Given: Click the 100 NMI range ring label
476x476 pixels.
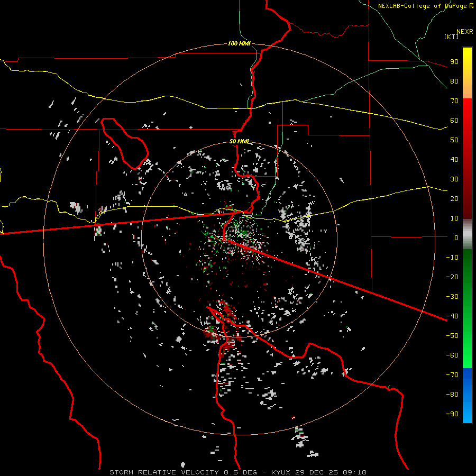Looking at the screenshot, I should coord(239,43).
